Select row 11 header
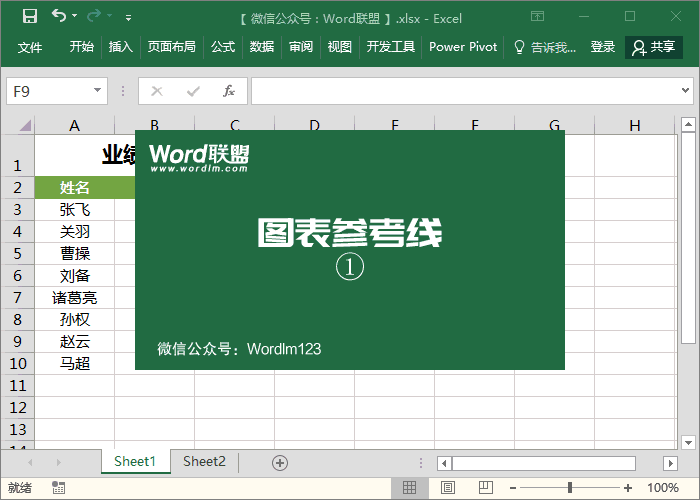 click(17, 385)
